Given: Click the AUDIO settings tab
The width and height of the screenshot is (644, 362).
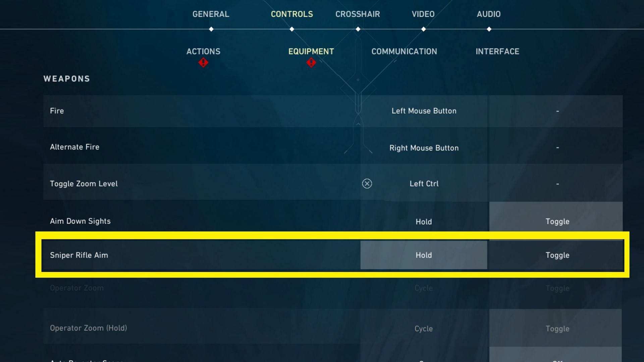Looking at the screenshot, I should [x=488, y=14].
